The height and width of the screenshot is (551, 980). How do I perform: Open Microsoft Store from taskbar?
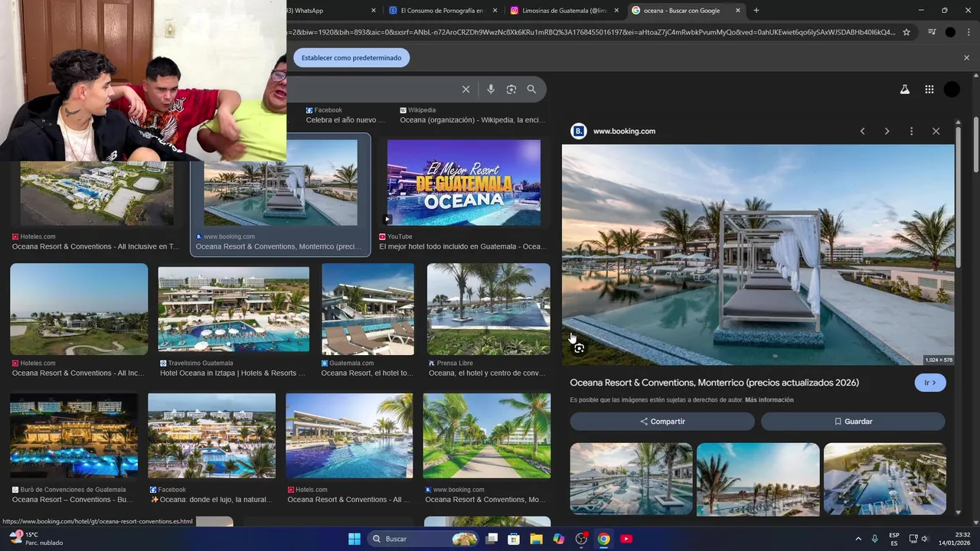514,539
